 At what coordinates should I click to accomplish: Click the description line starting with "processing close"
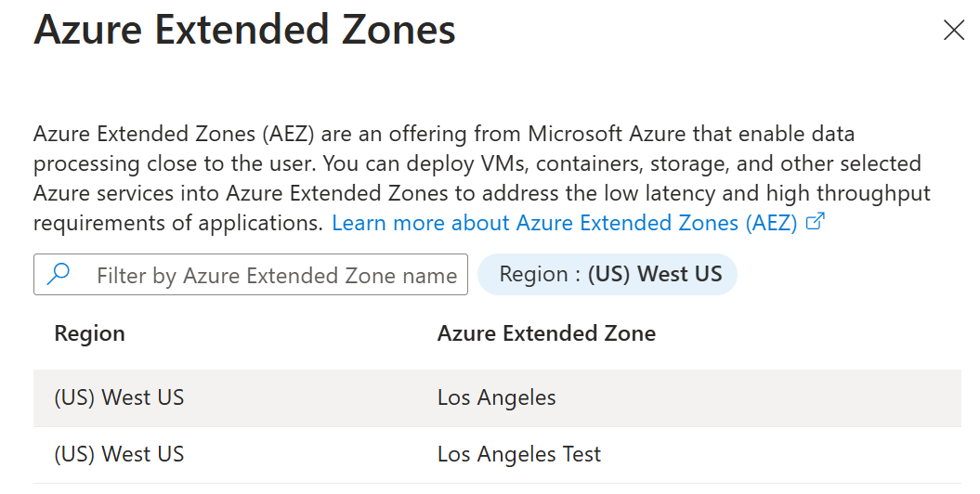[x=477, y=163]
